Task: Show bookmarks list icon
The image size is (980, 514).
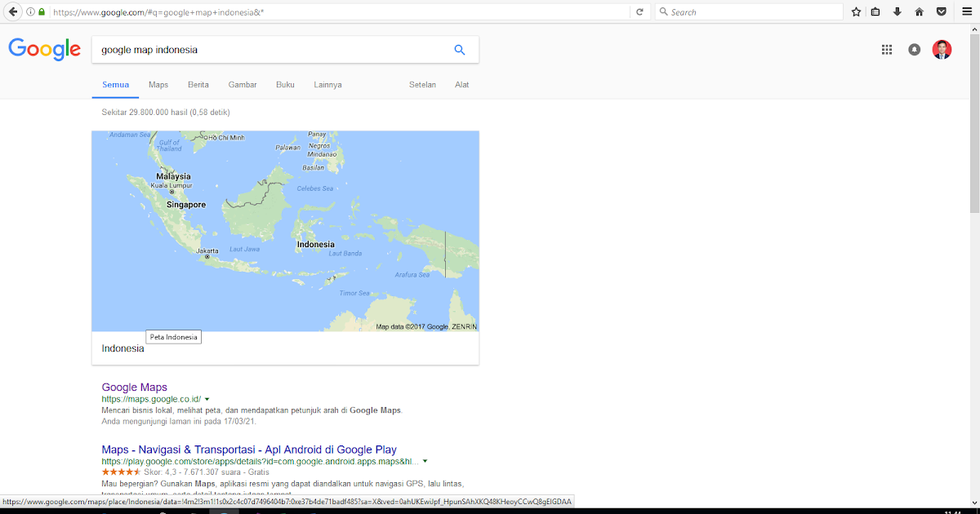Action: [875, 12]
